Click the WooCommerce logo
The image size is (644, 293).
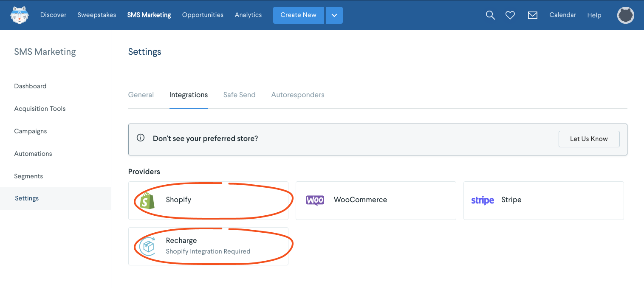coord(315,200)
